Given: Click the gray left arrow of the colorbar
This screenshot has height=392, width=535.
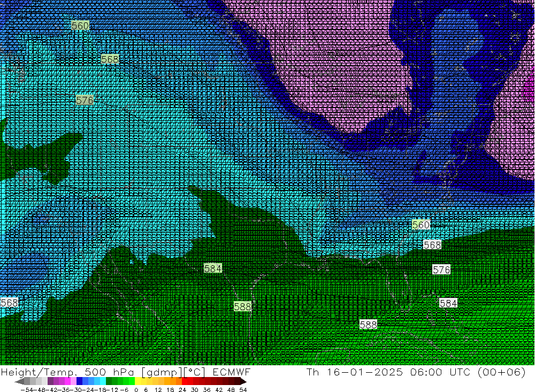Looking at the screenshot, I should (x=19, y=381).
